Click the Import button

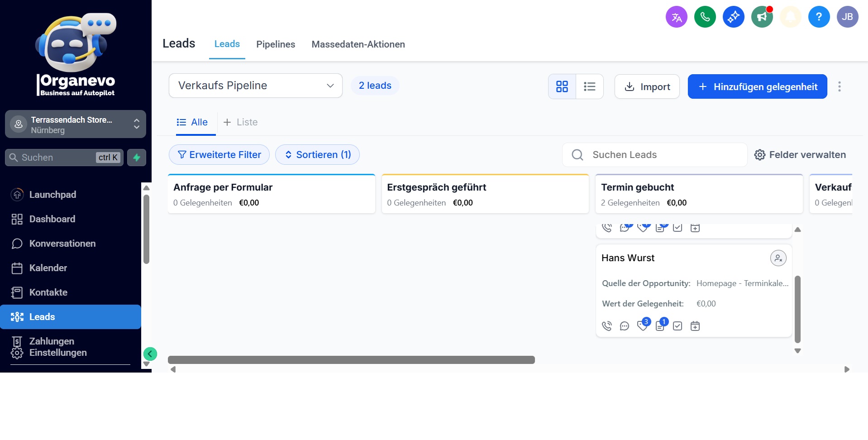(647, 86)
